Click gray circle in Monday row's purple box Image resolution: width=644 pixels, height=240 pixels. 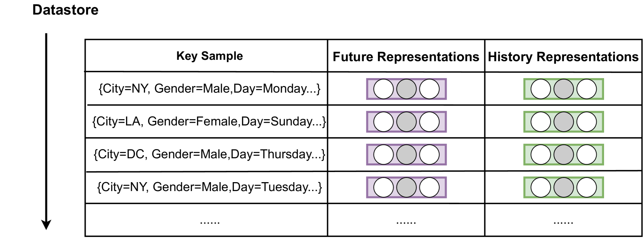[406, 89]
